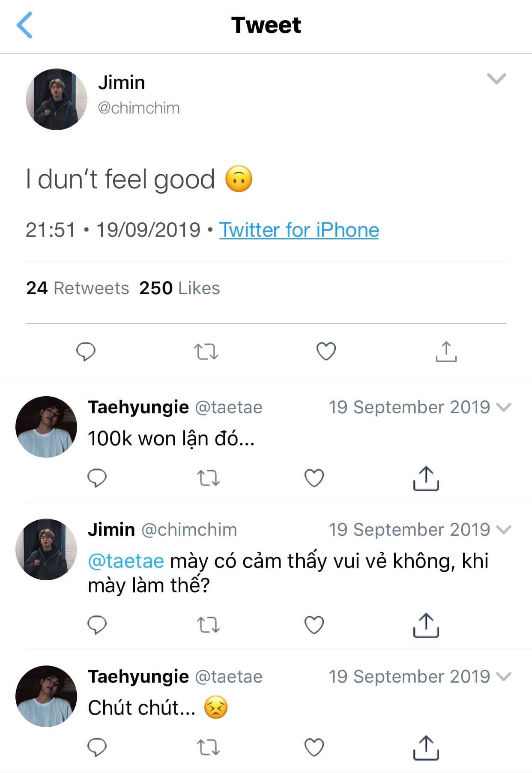Screen dimensions: 532x773
Task: Like Jimin's reply to @taetae
Action: pyautogui.click(x=314, y=625)
